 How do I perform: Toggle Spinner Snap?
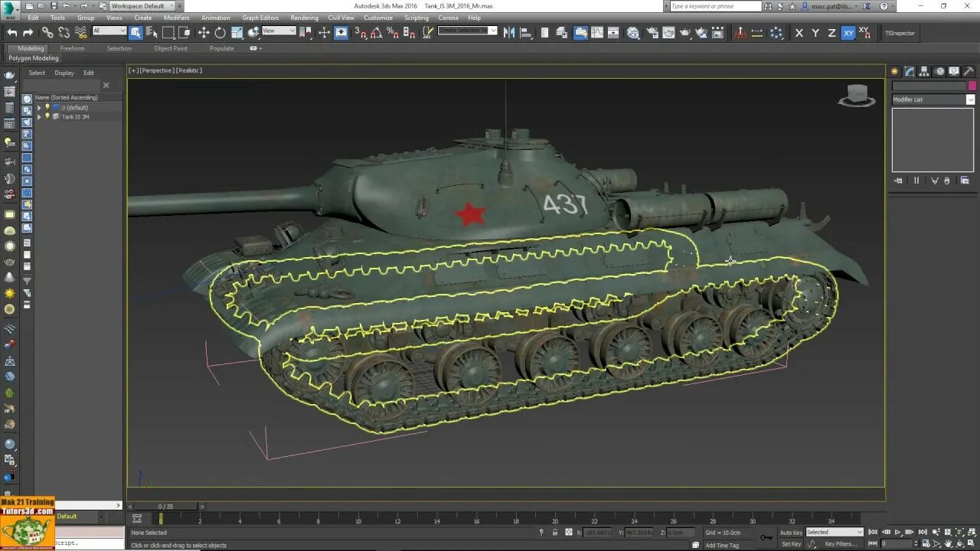click(x=410, y=33)
